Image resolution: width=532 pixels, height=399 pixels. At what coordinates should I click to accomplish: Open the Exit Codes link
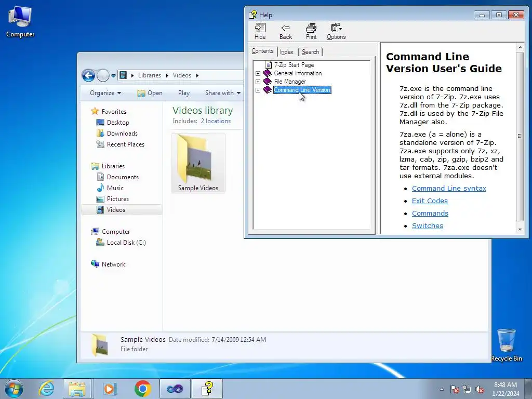click(430, 201)
